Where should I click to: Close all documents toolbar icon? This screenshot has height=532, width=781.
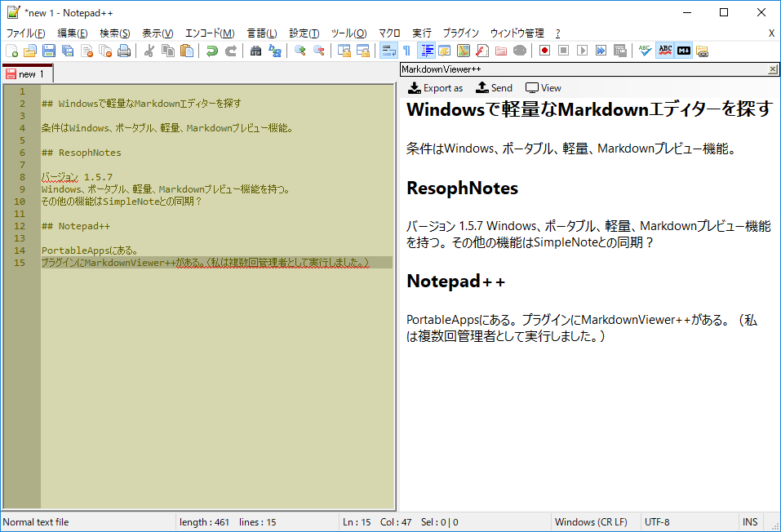point(105,51)
